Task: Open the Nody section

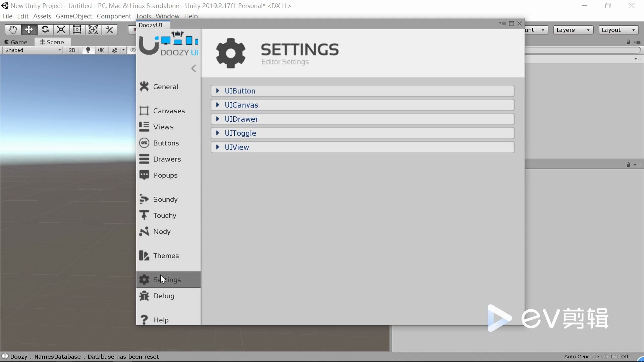Action: tap(168, 232)
